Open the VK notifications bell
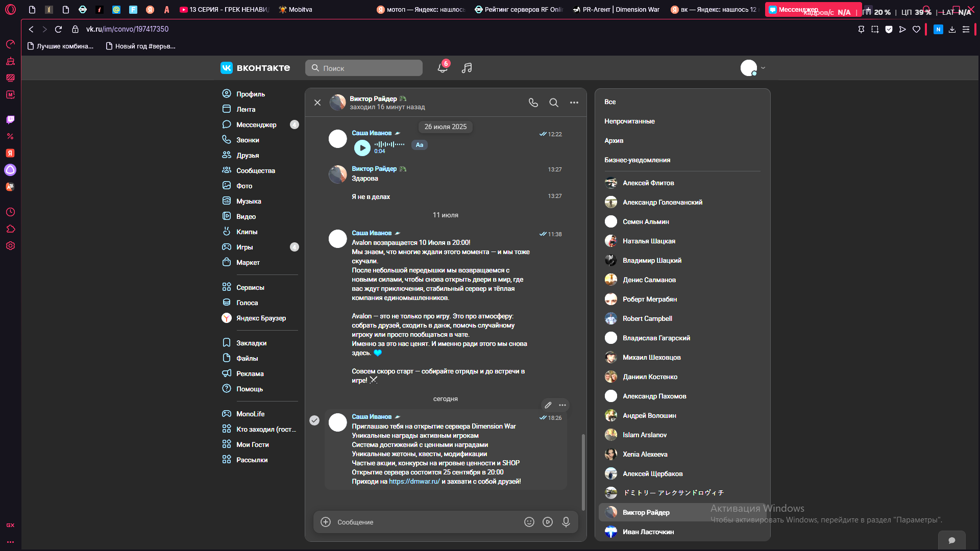The height and width of the screenshot is (551, 980). (x=443, y=68)
